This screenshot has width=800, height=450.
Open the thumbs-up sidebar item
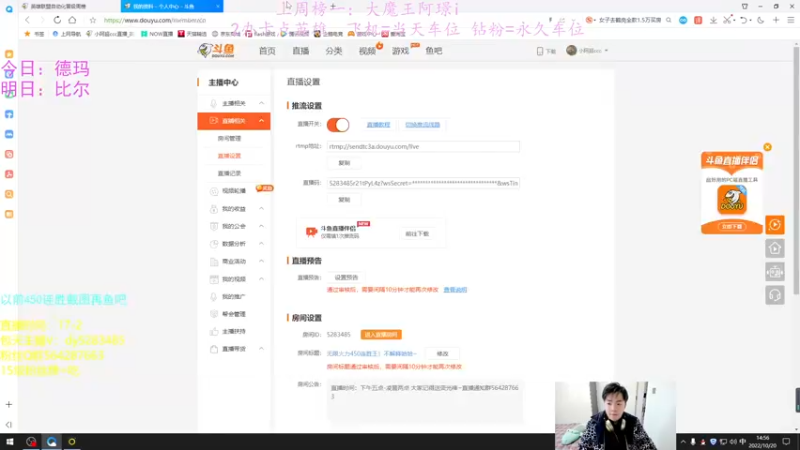point(234,332)
